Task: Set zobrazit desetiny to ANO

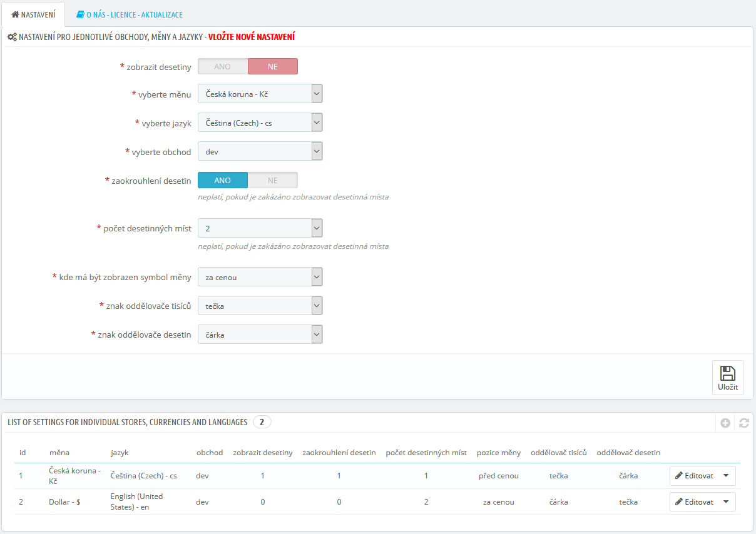Action: tap(223, 66)
